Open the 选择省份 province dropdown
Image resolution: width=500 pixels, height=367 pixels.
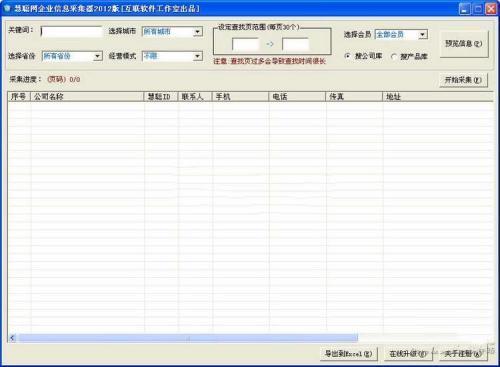coord(97,56)
